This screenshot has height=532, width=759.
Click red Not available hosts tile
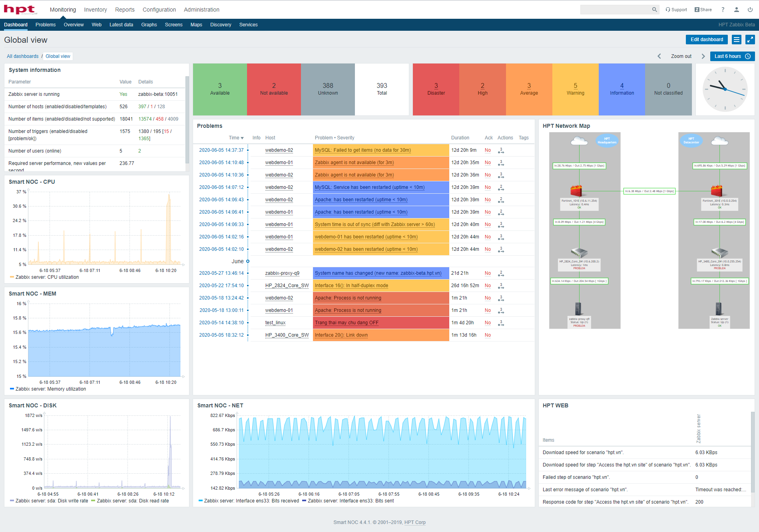click(x=274, y=89)
